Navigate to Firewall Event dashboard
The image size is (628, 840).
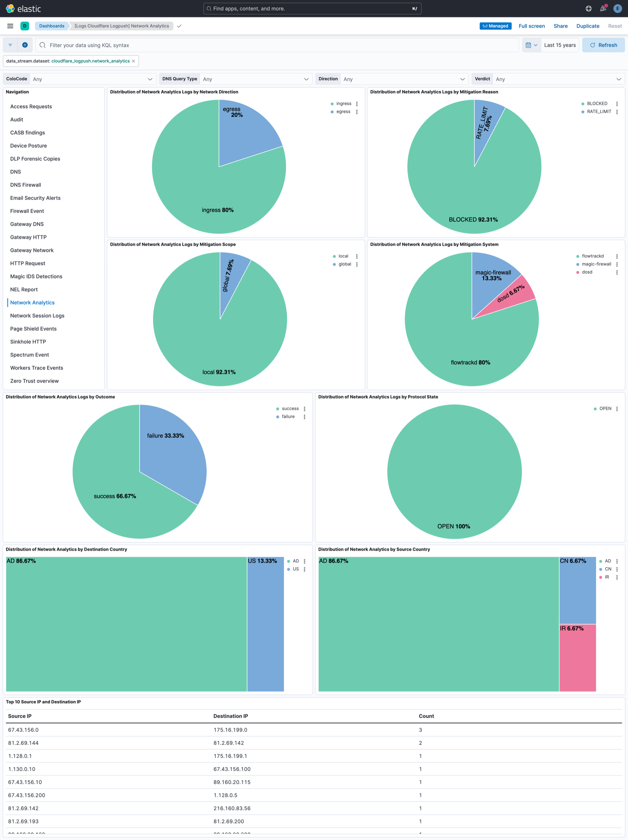point(27,211)
